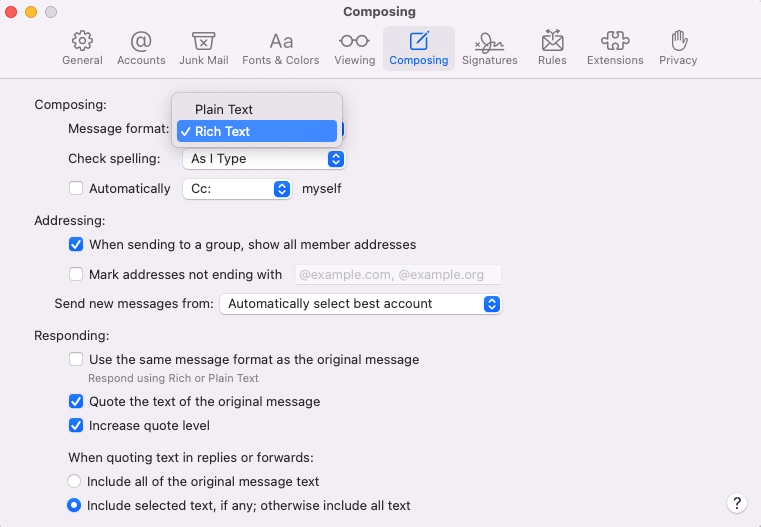
Task: Open the Privacy settings pane
Action: click(x=678, y=48)
